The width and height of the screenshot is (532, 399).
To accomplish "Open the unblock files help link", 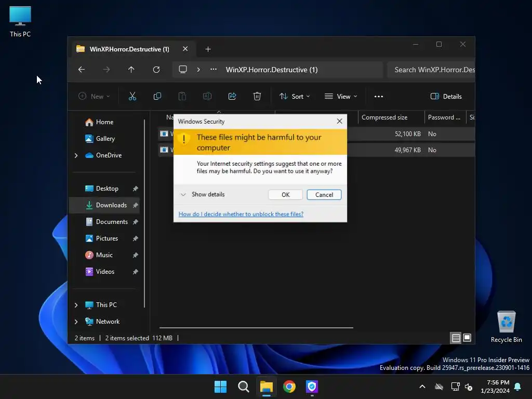I will click(x=241, y=214).
